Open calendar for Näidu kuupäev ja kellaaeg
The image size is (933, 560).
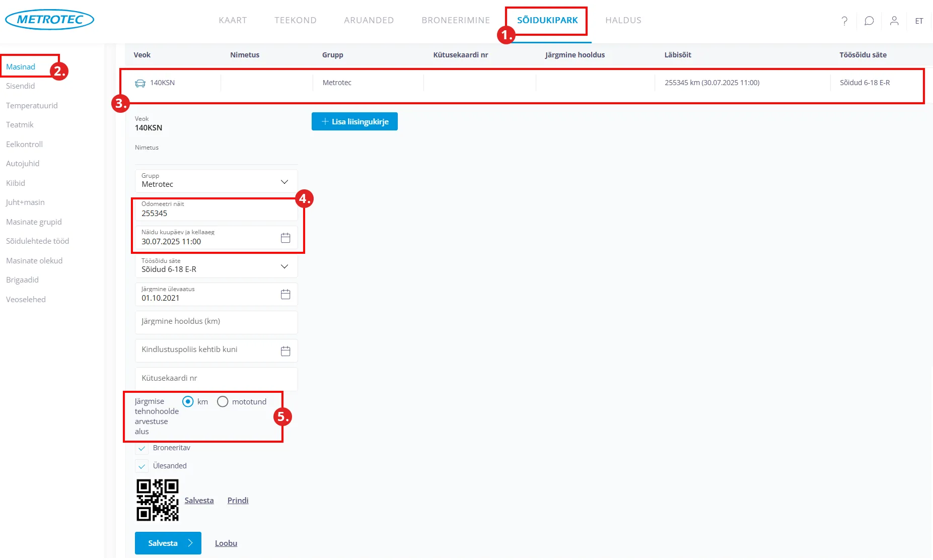coord(285,238)
